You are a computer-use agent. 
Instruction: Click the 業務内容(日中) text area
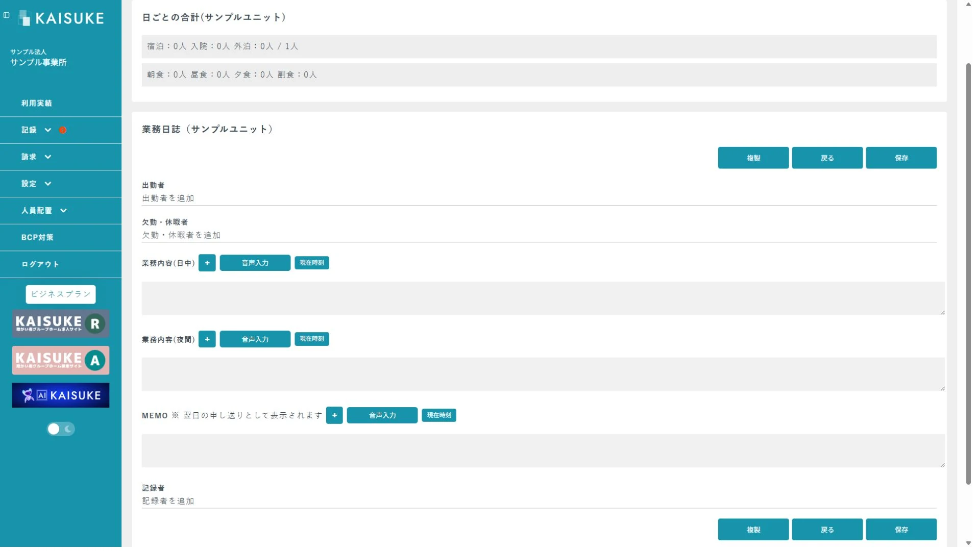(x=543, y=298)
